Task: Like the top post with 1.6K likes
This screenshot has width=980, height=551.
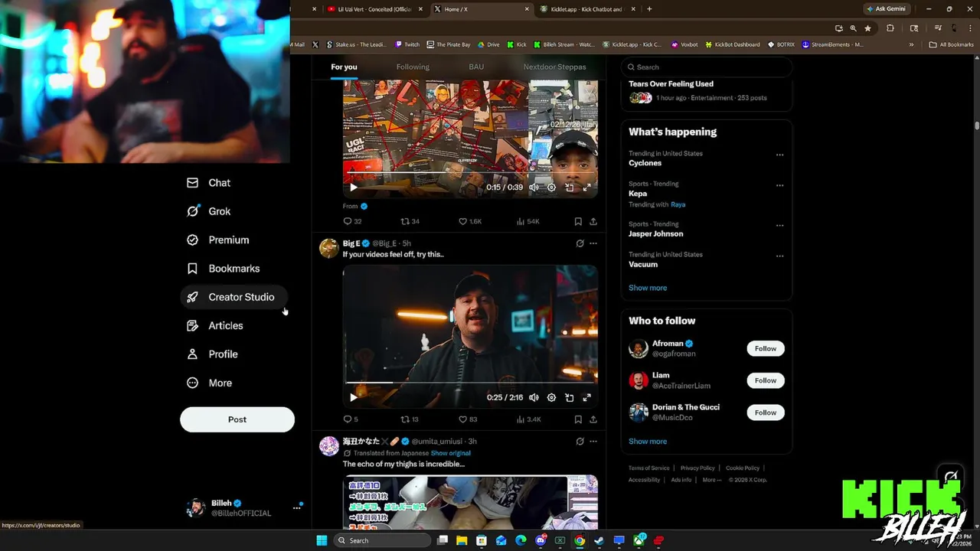Action: point(470,221)
